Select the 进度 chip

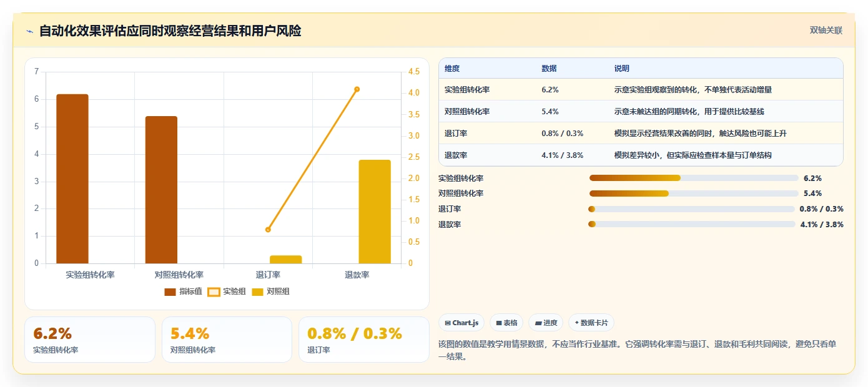pyautogui.click(x=546, y=323)
